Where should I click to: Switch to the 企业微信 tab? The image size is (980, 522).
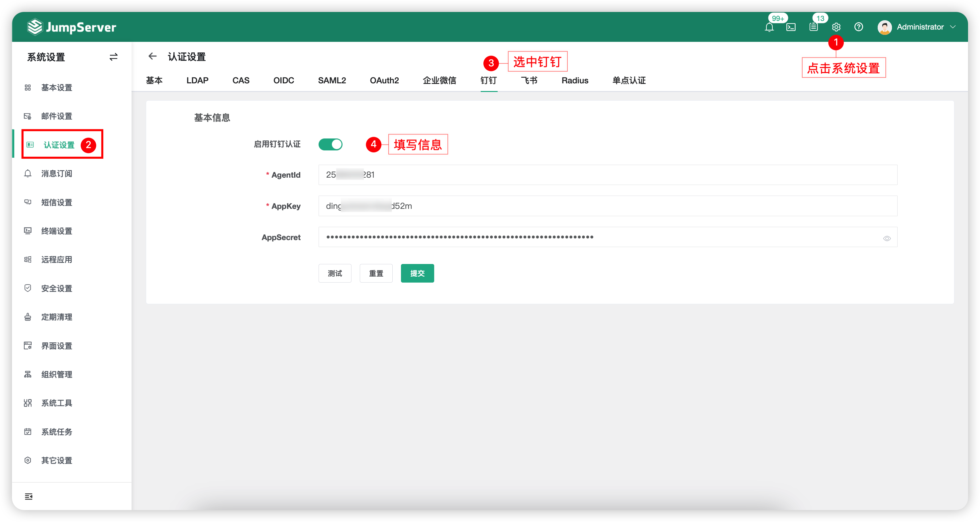439,81
